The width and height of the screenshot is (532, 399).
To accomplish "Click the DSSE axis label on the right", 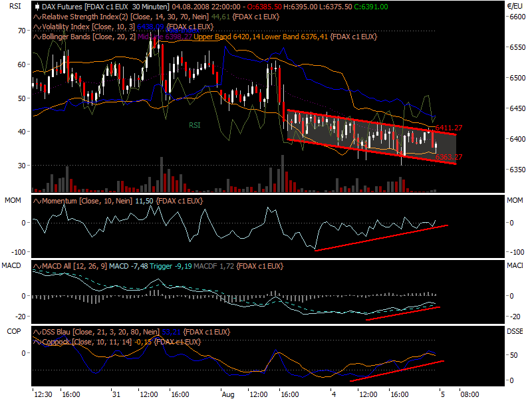I will (515, 331).
